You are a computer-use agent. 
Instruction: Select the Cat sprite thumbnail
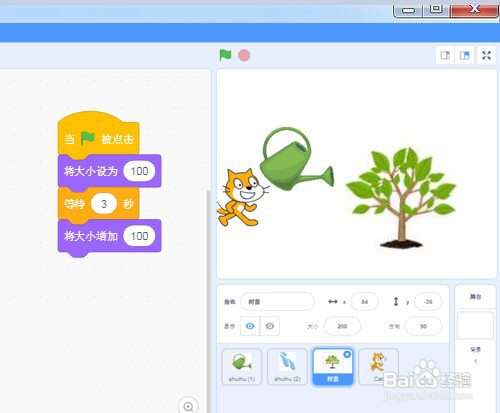tap(378, 367)
